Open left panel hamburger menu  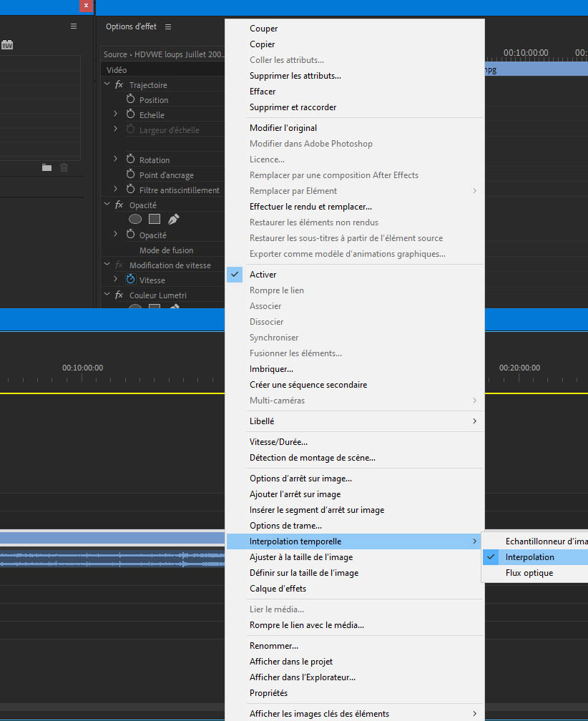74,26
